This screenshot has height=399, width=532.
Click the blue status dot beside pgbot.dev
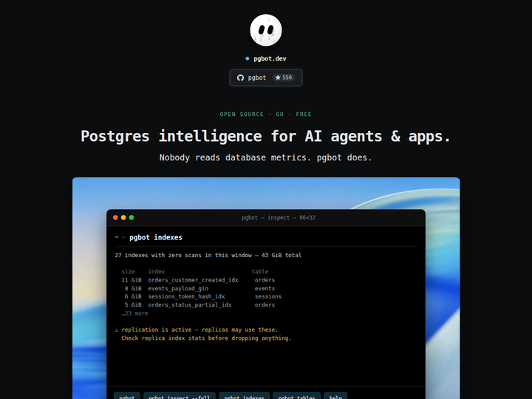coord(247,58)
